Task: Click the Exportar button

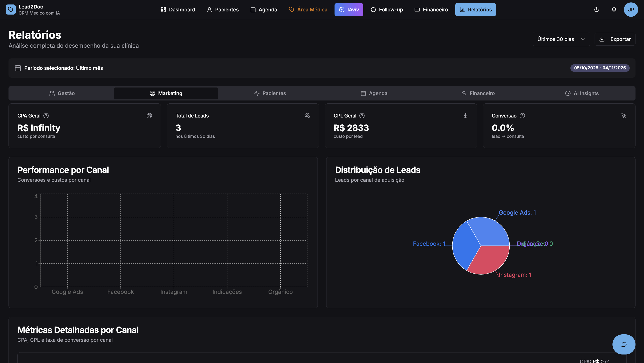Action: pos(615,39)
